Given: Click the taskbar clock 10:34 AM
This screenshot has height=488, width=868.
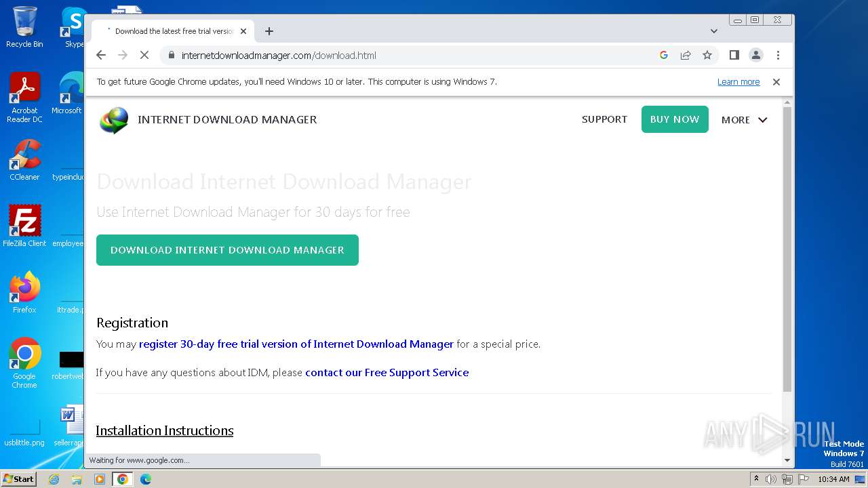Looking at the screenshot, I should click(x=833, y=479).
